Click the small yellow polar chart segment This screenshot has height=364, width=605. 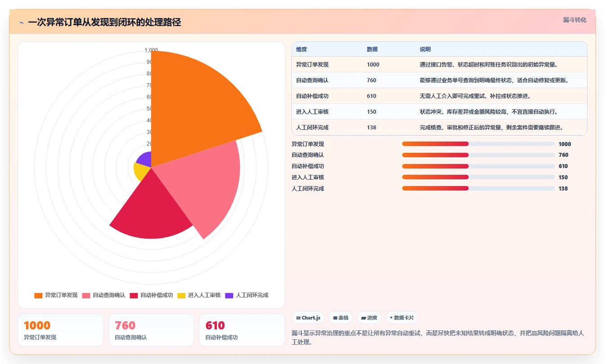point(140,172)
